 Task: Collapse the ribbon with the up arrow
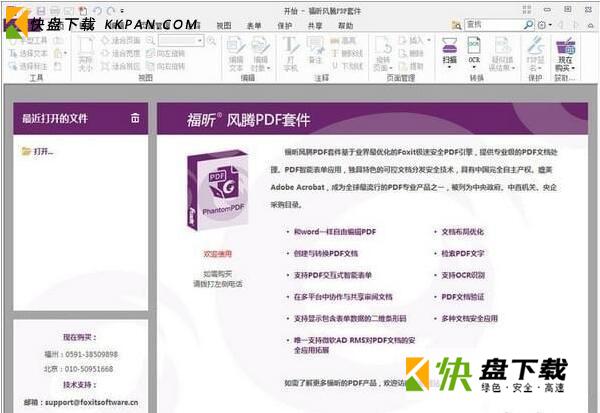[591, 25]
